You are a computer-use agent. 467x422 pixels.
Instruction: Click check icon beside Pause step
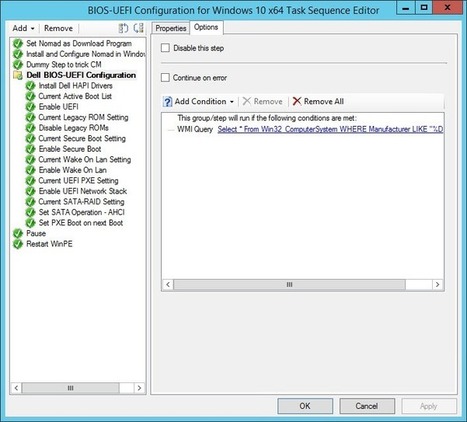18,233
